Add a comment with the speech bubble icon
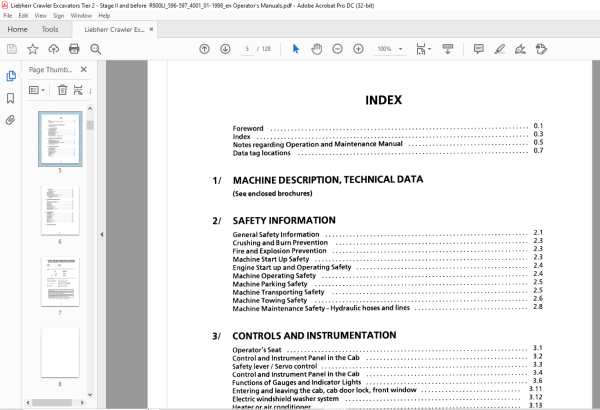Viewport: 600px width, 410px height. [x=478, y=49]
